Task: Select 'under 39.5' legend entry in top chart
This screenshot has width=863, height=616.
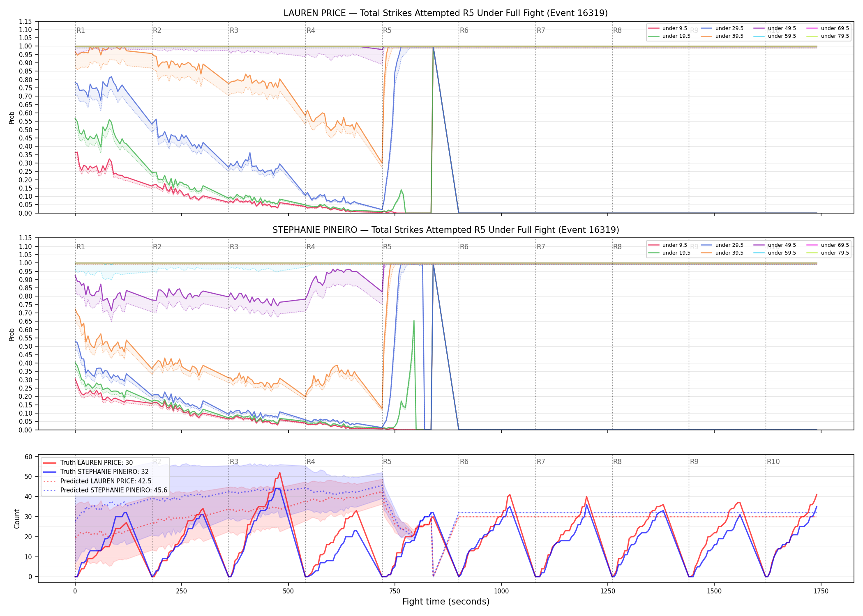Action: coord(722,36)
